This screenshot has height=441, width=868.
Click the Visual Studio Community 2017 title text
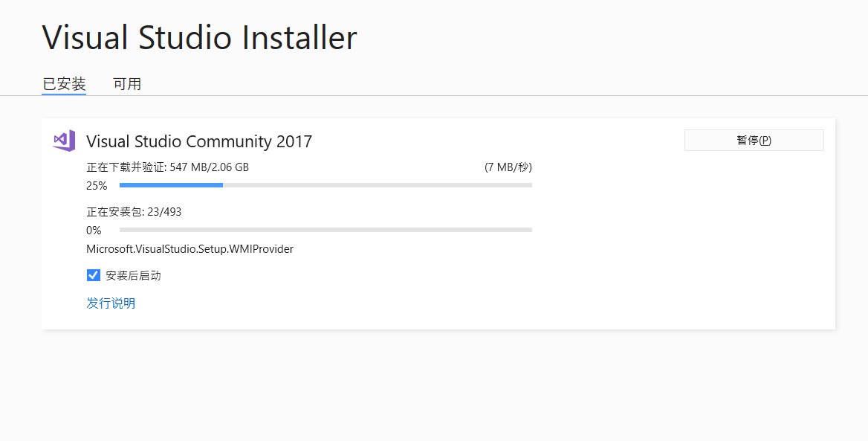(x=198, y=141)
